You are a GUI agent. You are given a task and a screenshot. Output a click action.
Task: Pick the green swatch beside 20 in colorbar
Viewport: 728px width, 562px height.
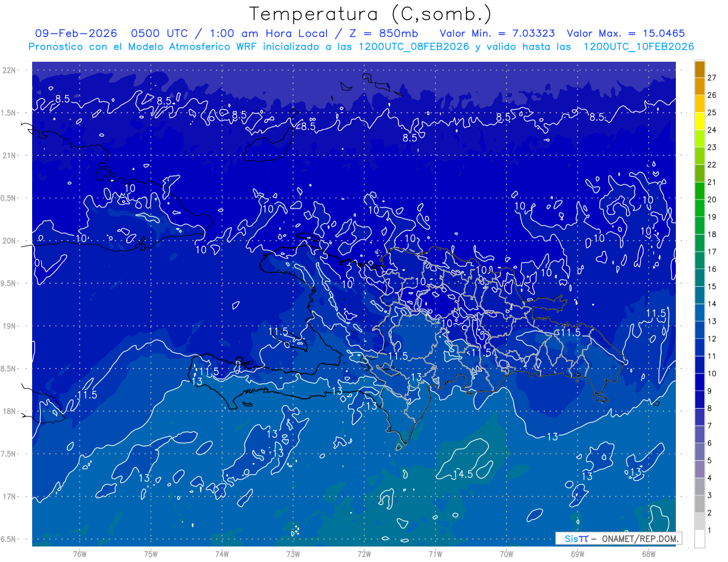[x=699, y=192]
